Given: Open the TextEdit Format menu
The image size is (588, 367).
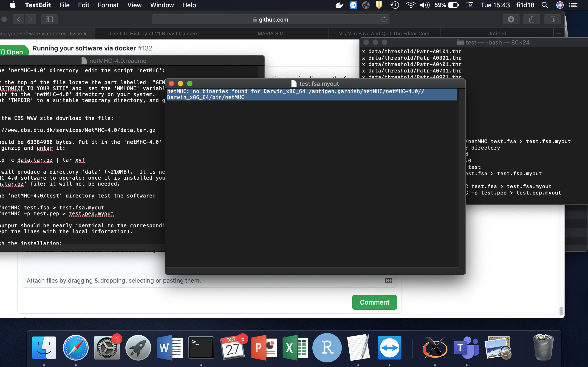Looking at the screenshot, I should 108,5.
